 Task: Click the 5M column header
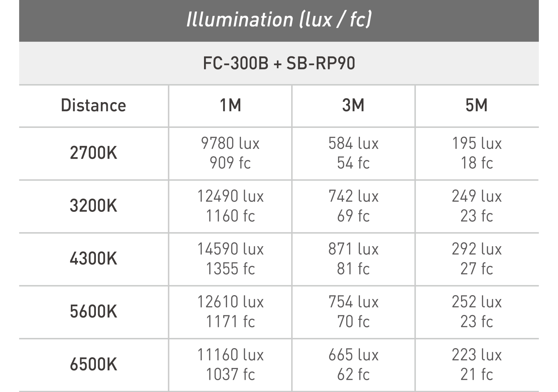[477, 106]
